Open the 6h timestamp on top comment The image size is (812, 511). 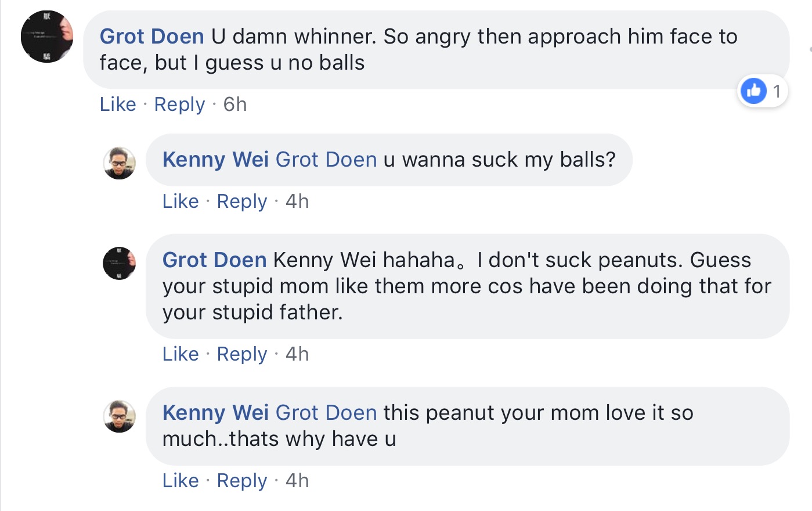(235, 105)
